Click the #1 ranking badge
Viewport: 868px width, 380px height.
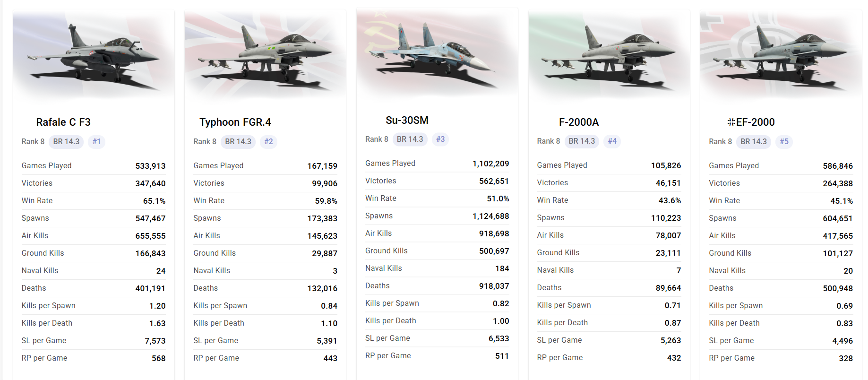[96, 141]
